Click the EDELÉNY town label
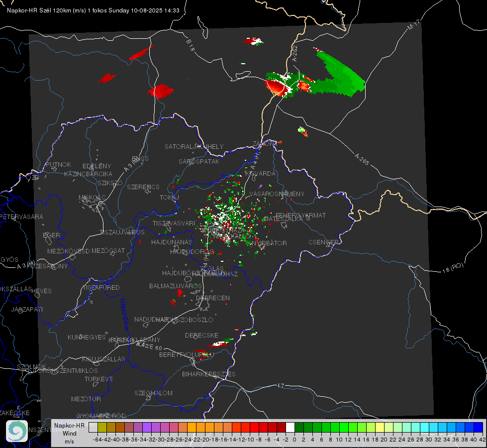487x448 pixels. pyautogui.click(x=97, y=166)
